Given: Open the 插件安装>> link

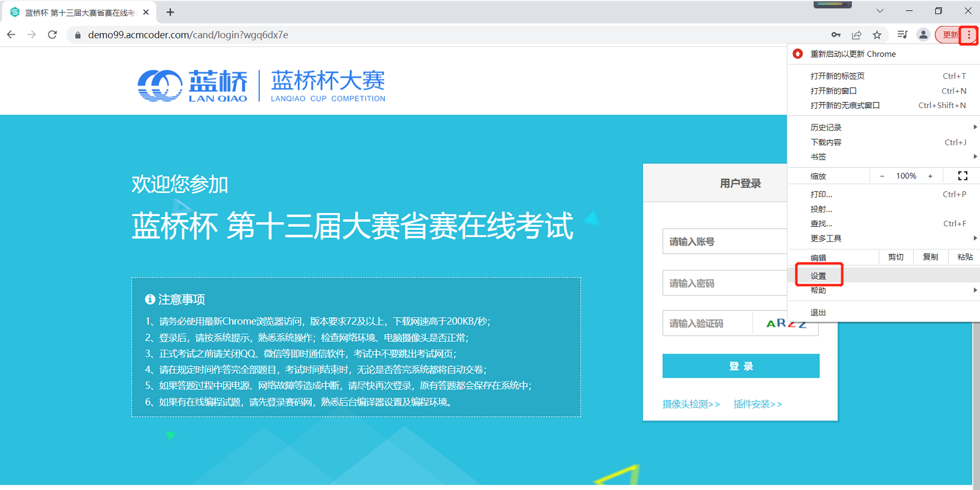Looking at the screenshot, I should click(x=758, y=404).
